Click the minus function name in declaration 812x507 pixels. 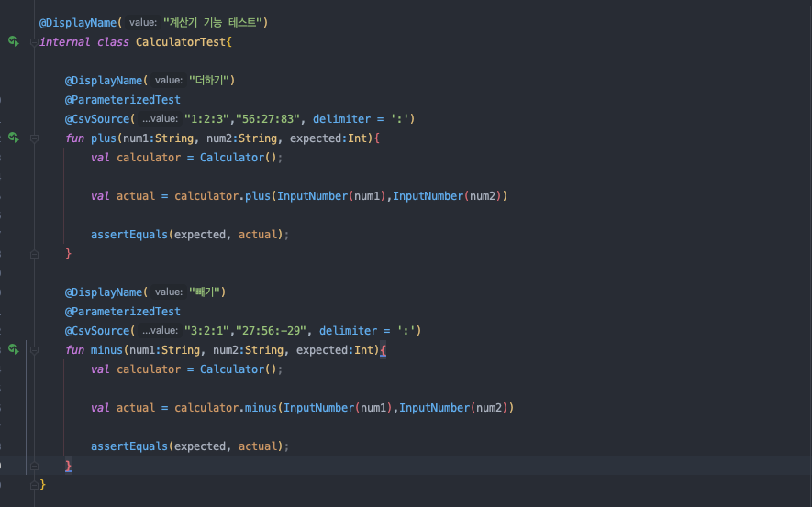106,350
